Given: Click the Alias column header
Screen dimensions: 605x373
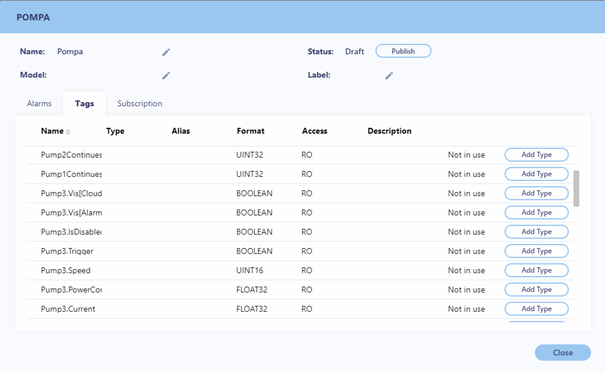Looking at the screenshot, I should click(181, 131).
